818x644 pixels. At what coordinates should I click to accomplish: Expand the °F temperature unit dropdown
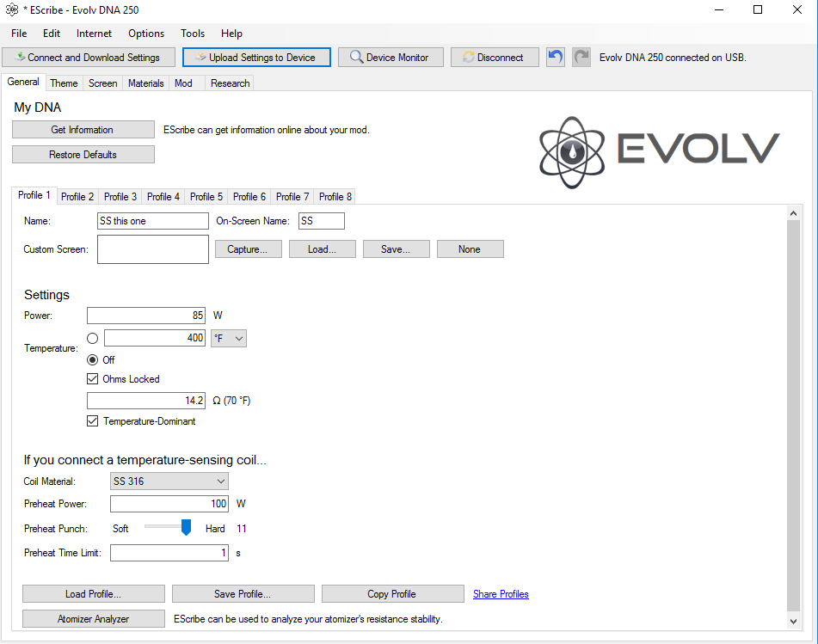point(229,339)
